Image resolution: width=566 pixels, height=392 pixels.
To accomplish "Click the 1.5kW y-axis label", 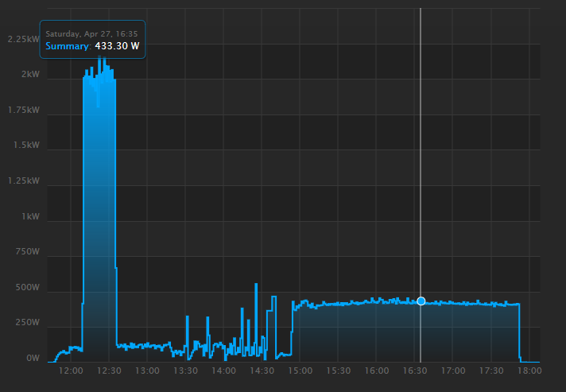I will tap(26, 145).
